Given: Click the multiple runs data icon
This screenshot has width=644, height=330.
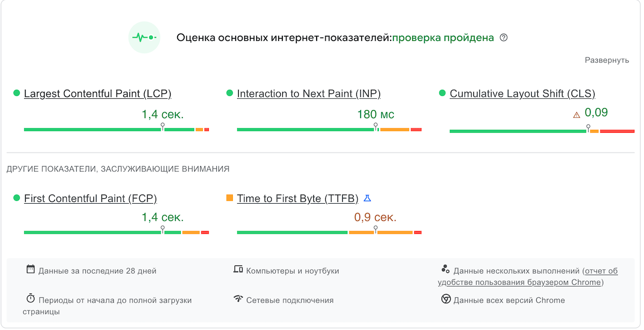Looking at the screenshot, I should [x=445, y=269].
